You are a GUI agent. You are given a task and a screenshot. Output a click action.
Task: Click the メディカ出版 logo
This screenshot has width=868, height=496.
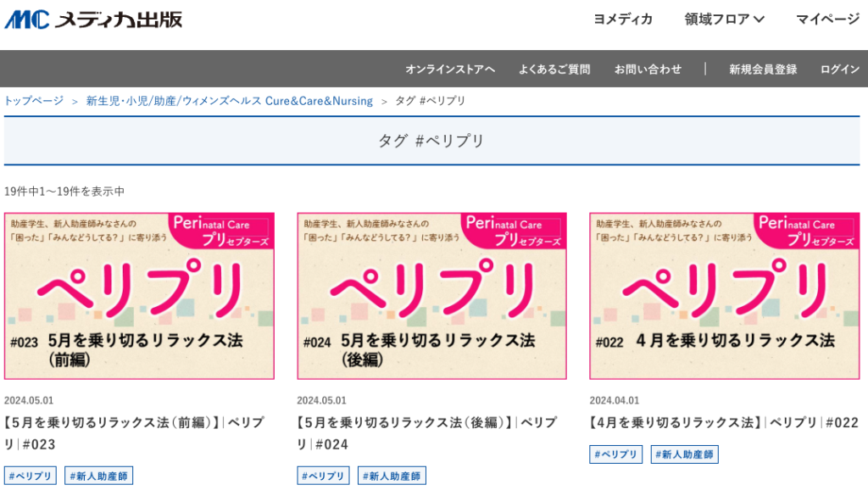[93, 20]
